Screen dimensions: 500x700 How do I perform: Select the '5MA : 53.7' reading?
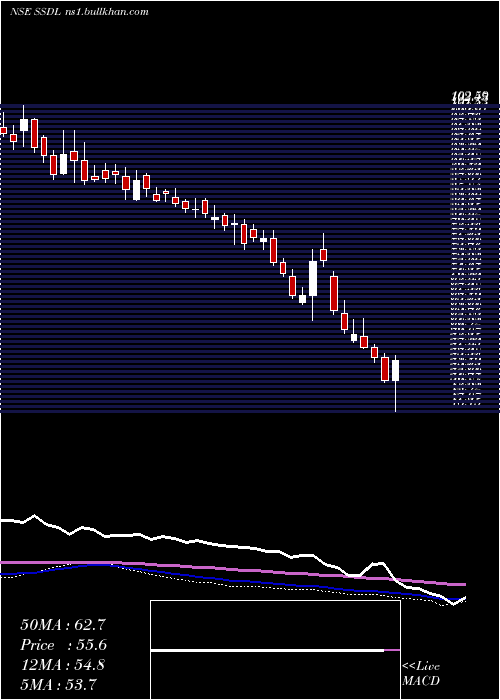58,684
